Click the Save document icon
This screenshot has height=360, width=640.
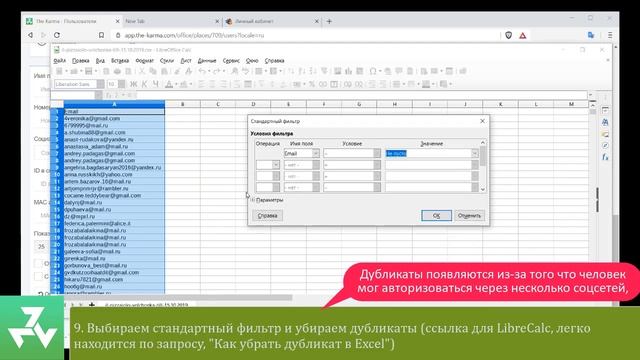click(89, 71)
